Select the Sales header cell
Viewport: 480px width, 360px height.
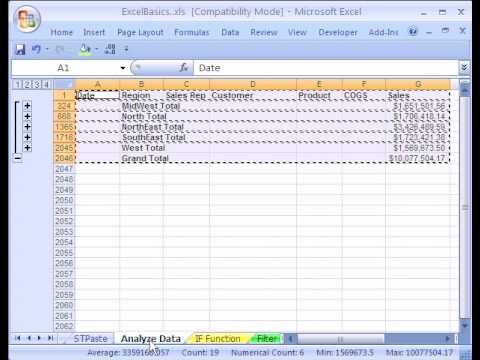tap(418, 95)
